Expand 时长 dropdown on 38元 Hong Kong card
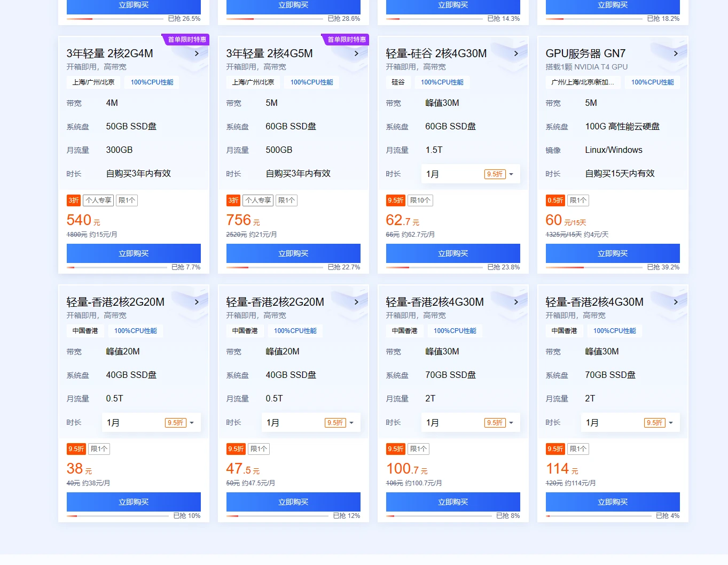The width and height of the screenshot is (728, 565). (x=151, y=423)
